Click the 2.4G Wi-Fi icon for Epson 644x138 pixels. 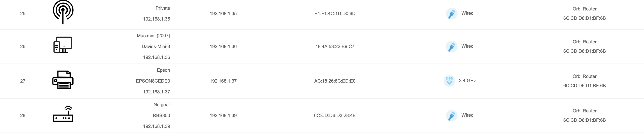tap(449, 81)
